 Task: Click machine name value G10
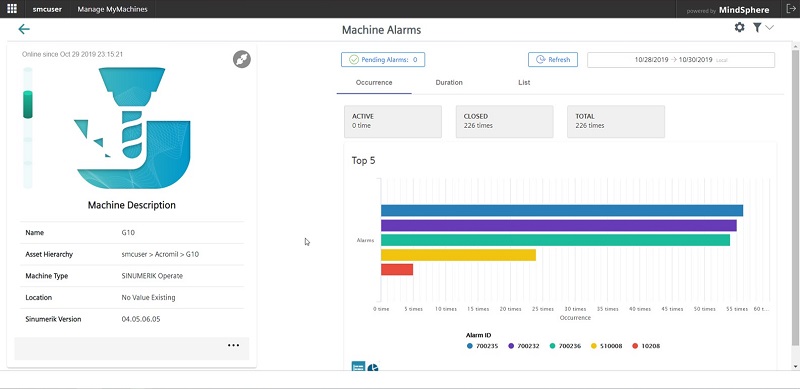pyautogui.click(x=128, y=233)
